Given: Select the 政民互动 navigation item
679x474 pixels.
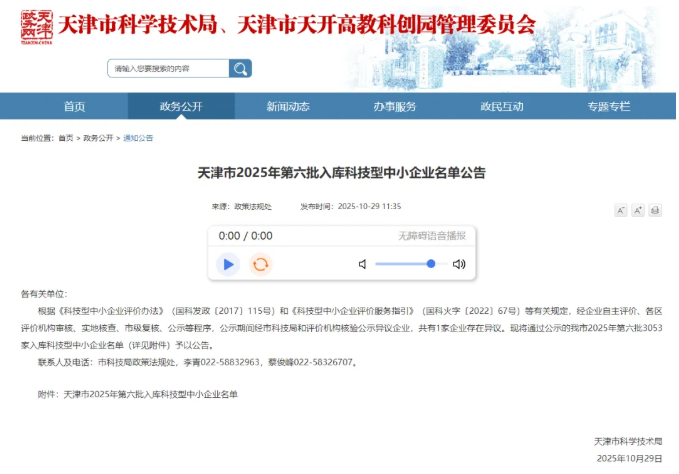Looking at the screenshot, I should tap(502, 106).
